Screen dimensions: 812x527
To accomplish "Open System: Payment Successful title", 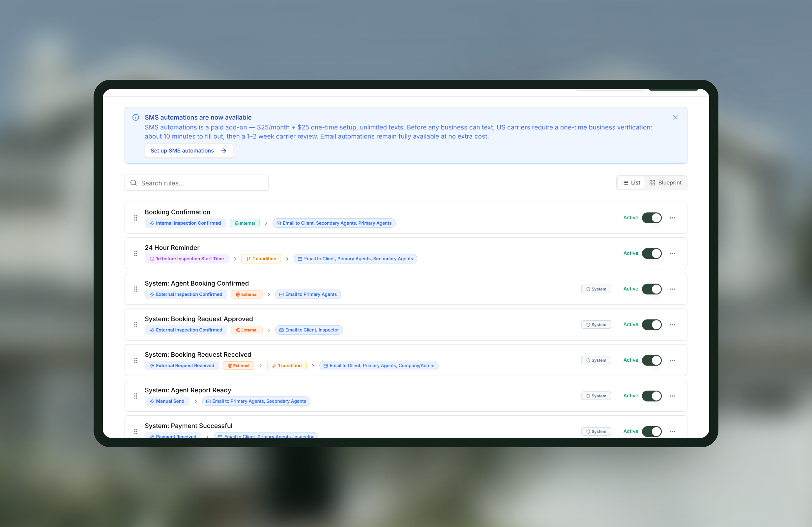I will (x=188, y=426).
